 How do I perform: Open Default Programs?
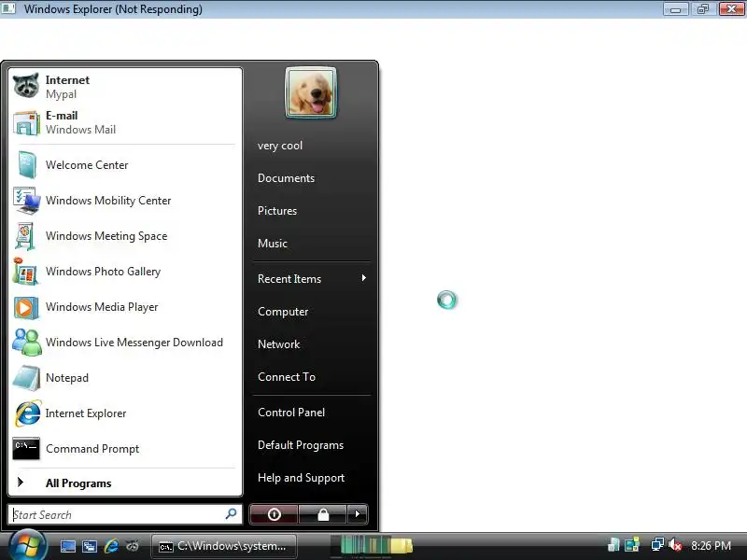(x=301, y=445)
